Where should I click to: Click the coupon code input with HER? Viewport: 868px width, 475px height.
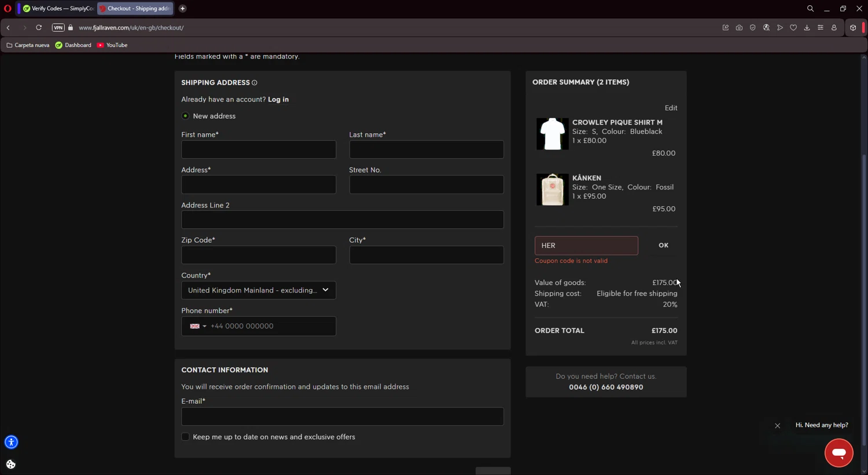(586, 246)
